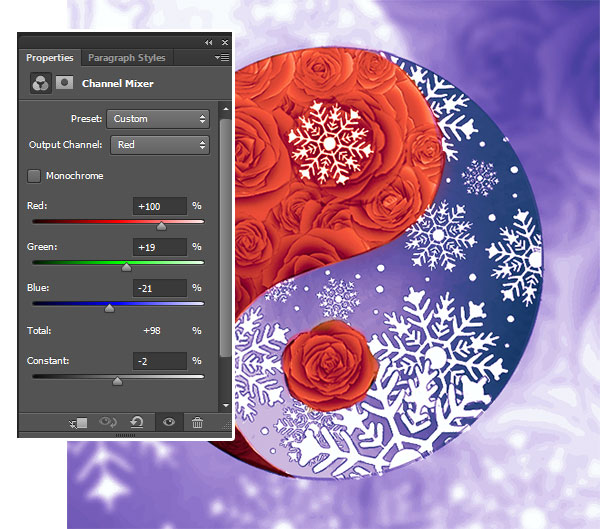Click the Blue channel slider handle
This screenshot has height=529, width=600.
point(109,308)
